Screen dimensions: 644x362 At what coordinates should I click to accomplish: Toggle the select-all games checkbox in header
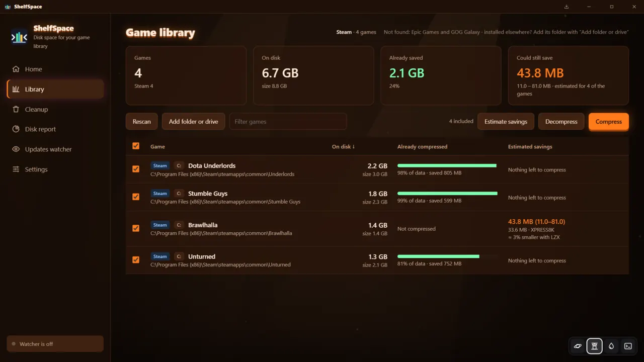136,146
